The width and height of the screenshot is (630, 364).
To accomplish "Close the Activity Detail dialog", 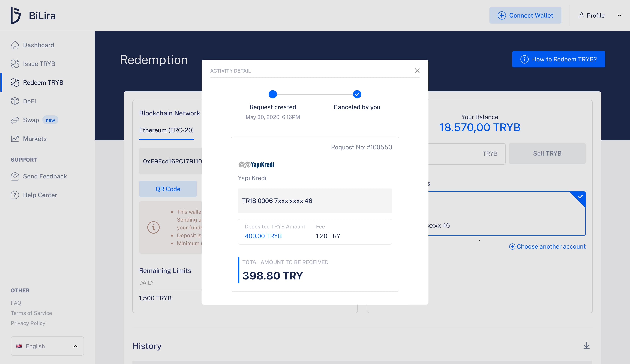I will (417, 71).
